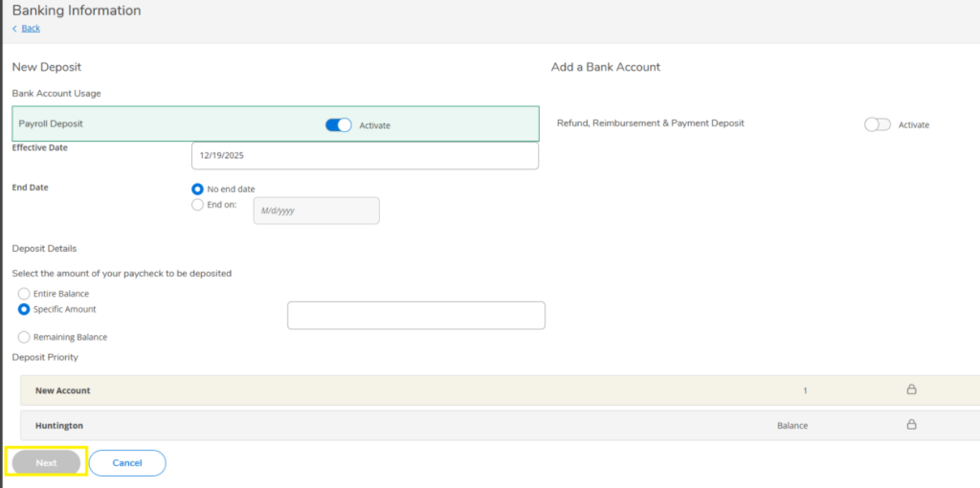Select the No end date option
The width and height of the screenshot is (980, 488).
pyautogui.click(x=198, y=189)
